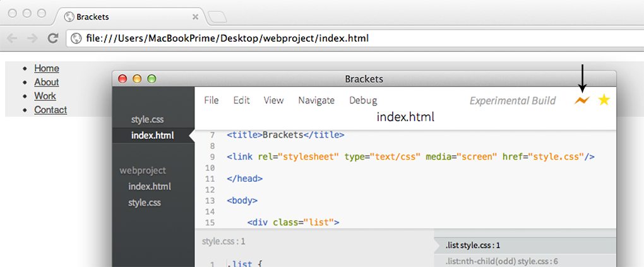Focus the browser address bar URL
The image size is (644, 267).
(x=227, y=39)
